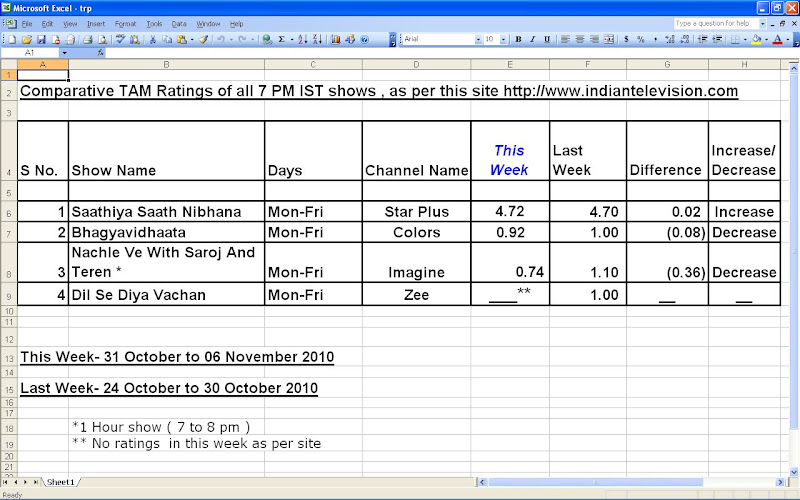The height and width of the screenshot is (500, 800).
Task: Select the cell showing 4.72
Action: tap(510, 212)
